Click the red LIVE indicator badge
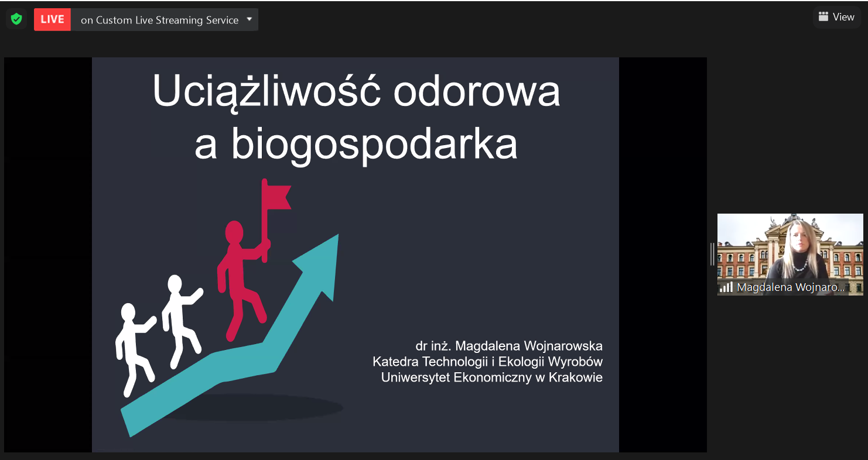 (52, 19)
